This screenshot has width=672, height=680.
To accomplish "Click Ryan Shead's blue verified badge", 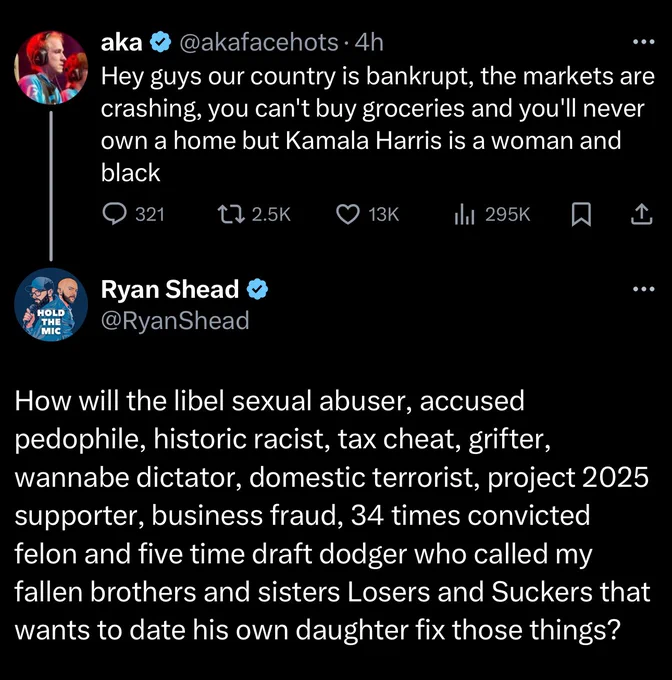I will coord(258,290).
